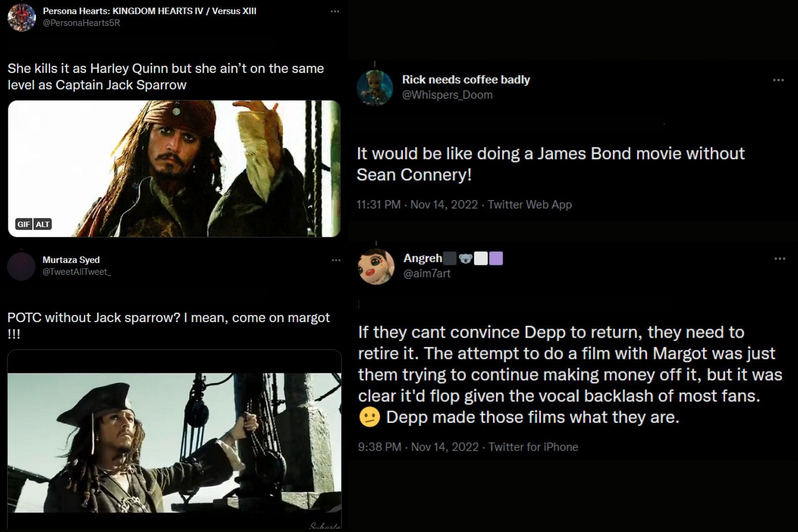798x532 pixels.
Task: Open more options on Persona Hearts tweet
Action: point(335,11)
